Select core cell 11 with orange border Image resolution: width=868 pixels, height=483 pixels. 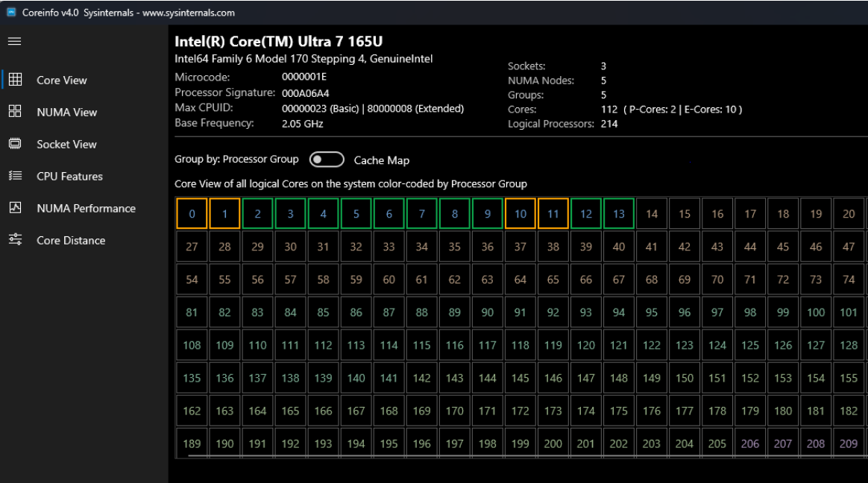(553, 213)
